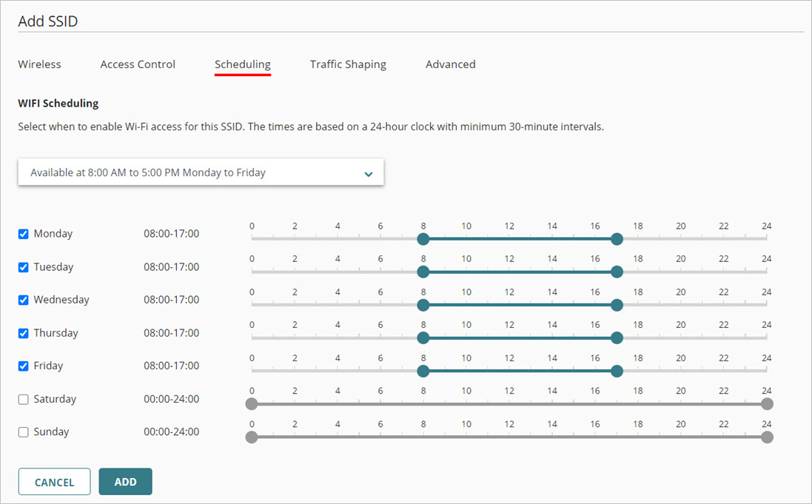The image size is (812, 504).
Task: Toggle the Wednesday checkbox off
Action: (x=22, y=300)
